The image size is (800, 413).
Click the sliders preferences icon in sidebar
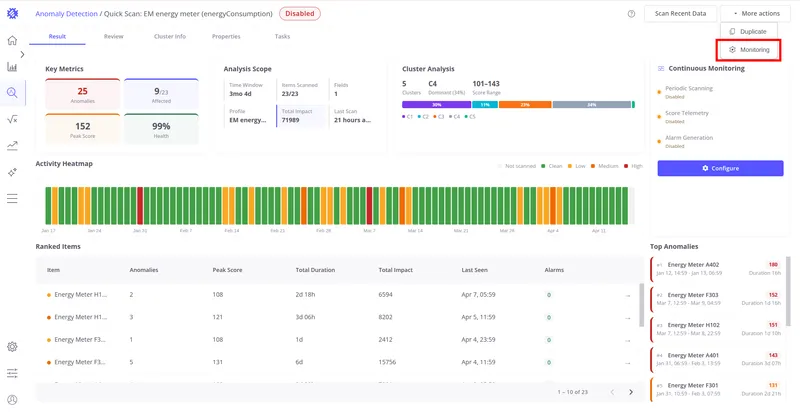tap(12, 374)
